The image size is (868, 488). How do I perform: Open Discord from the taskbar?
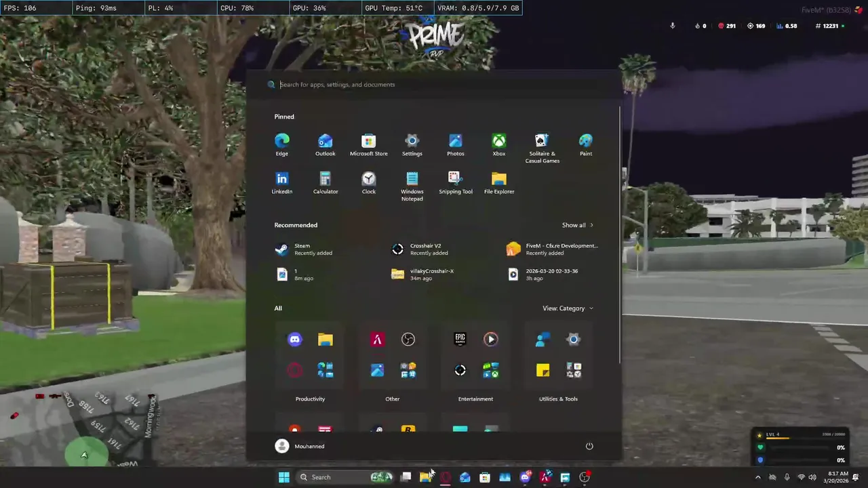(x=525, y=477)
